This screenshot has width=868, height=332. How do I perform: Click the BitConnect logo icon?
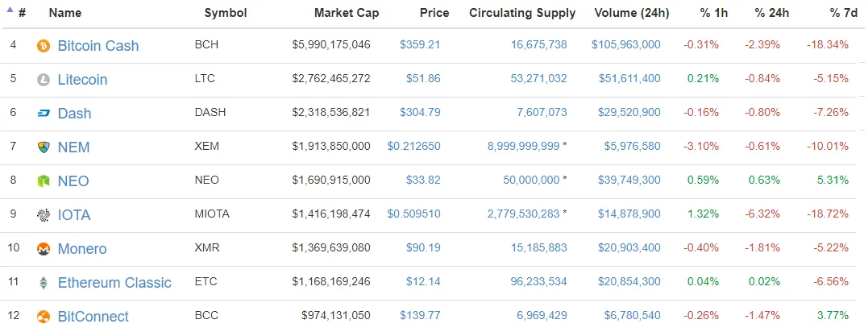tap(44, 317)
